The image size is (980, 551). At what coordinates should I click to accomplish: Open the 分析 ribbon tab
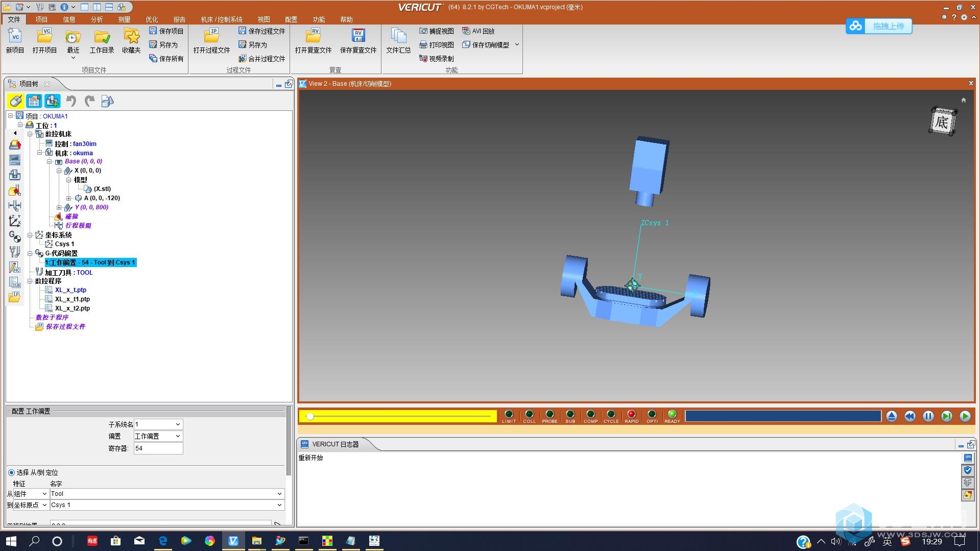97,19
